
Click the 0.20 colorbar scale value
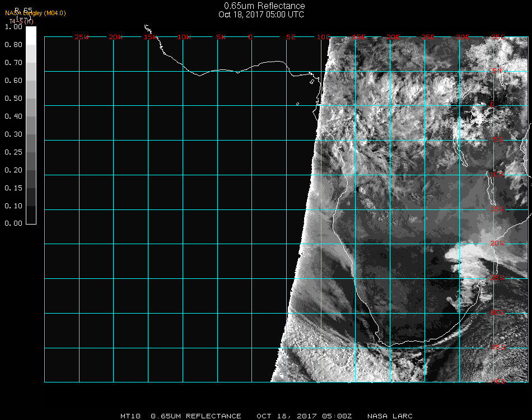pos(13,170)
